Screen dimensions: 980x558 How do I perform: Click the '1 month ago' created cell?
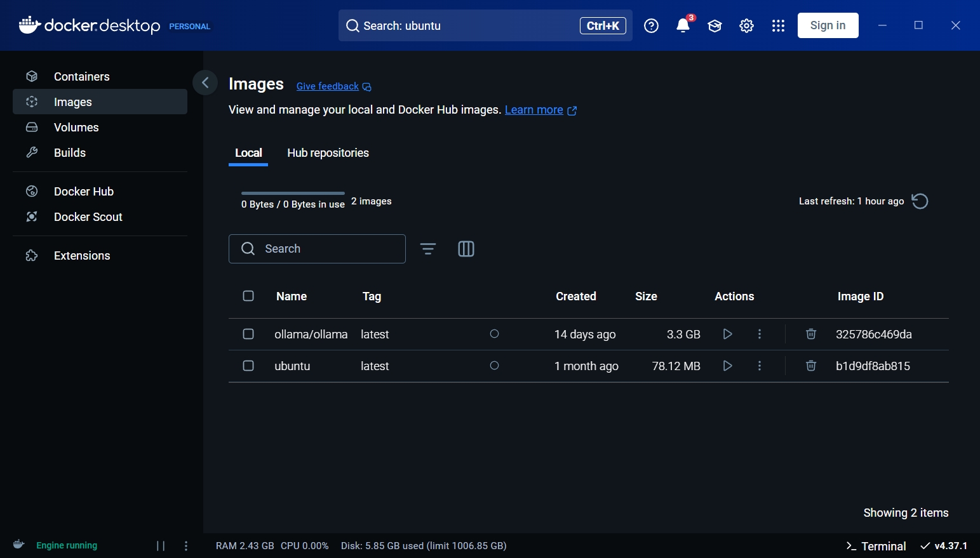586,366
